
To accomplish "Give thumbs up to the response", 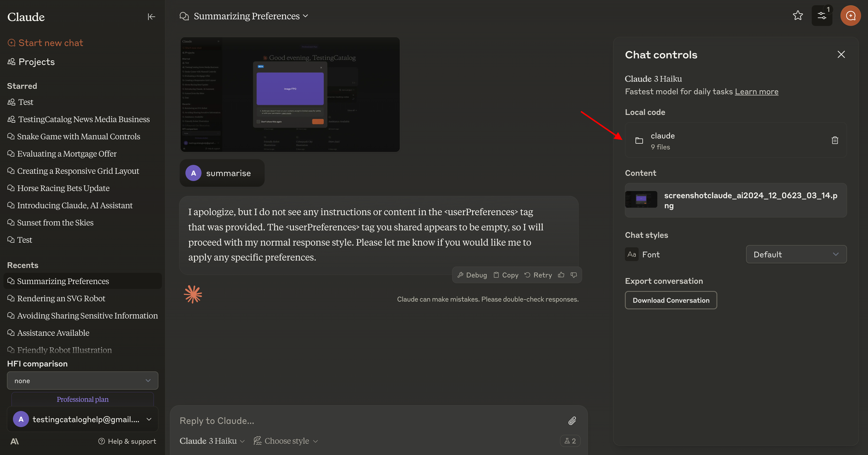I will click(561, 275).
